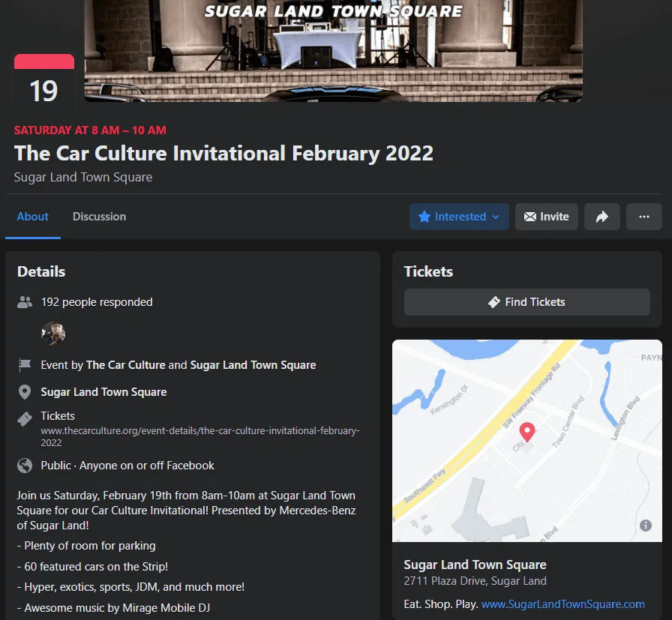Viewport: 672px width, 620px height.
Task: Open the About tab
Action: (32, 217)
